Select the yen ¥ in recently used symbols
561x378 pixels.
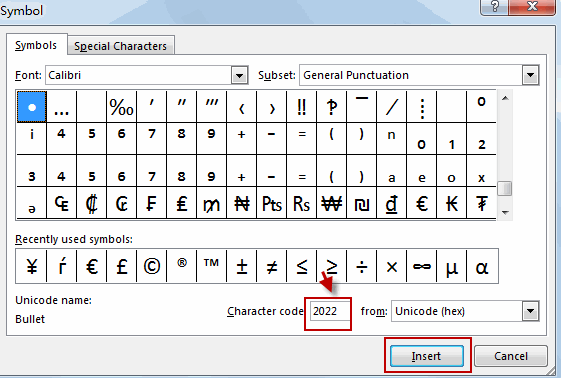(x=31, y=266)
